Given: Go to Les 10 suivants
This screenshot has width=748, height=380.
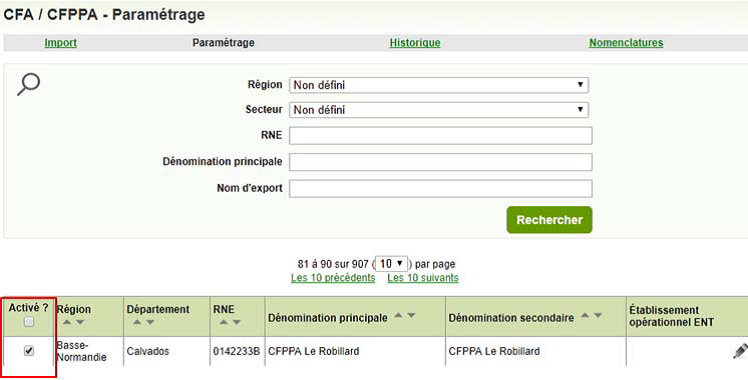Looking at the screenshot, I should (423, 277).
